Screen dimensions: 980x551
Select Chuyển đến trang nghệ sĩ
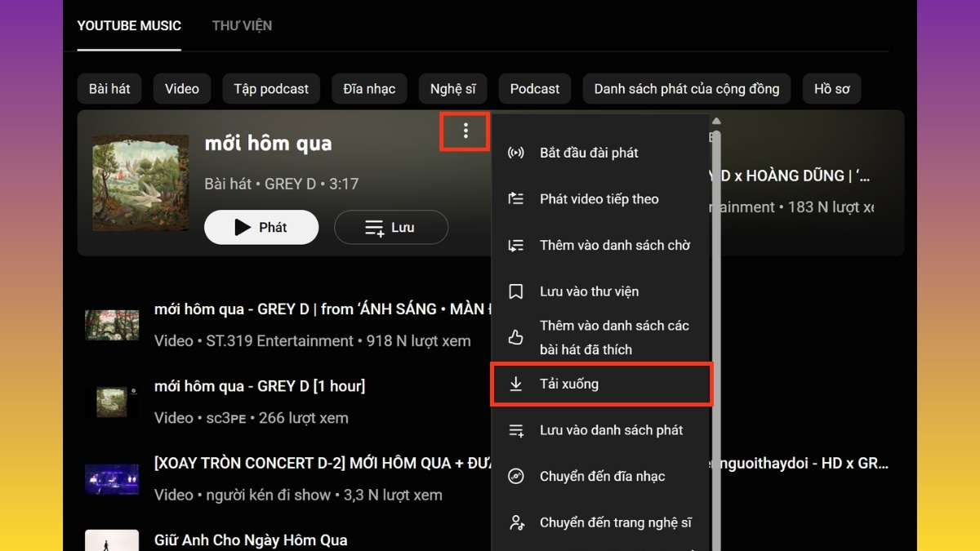[602, 522]
